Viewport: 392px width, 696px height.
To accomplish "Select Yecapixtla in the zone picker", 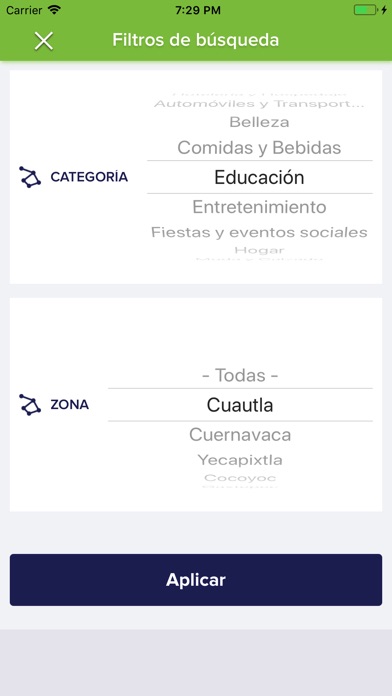I will (x=240, y=460).
